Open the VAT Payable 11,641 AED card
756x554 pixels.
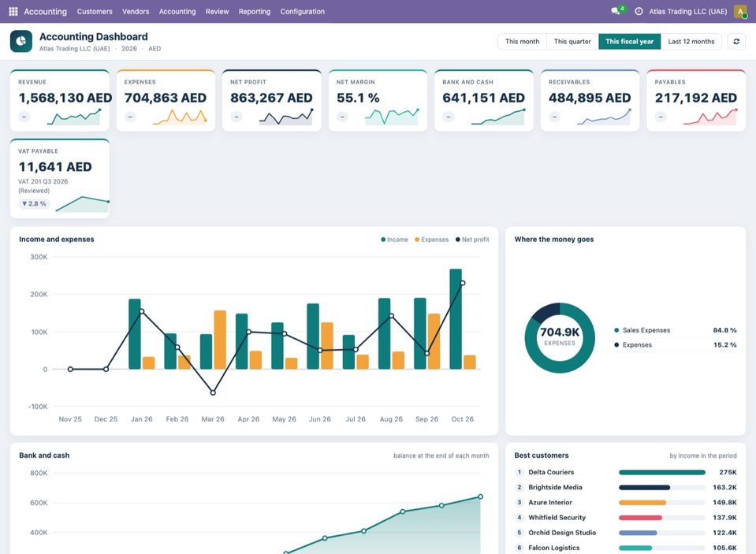click(60, 178)
